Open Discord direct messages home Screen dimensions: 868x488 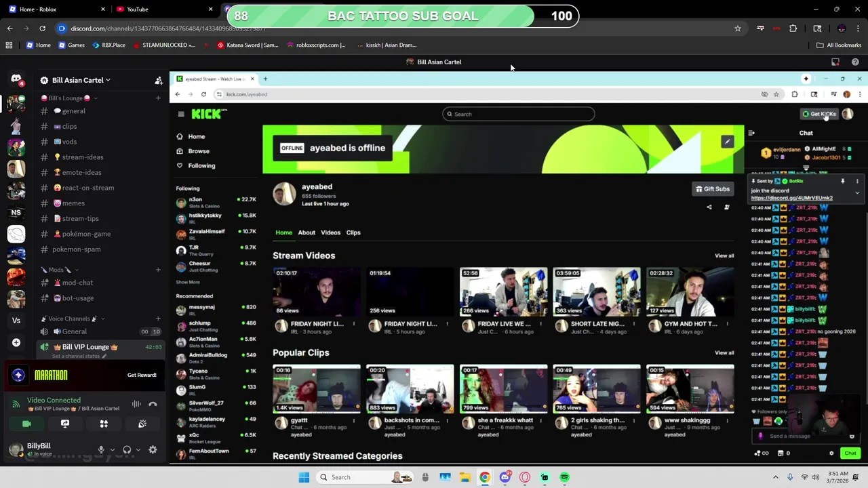[16, 80]
